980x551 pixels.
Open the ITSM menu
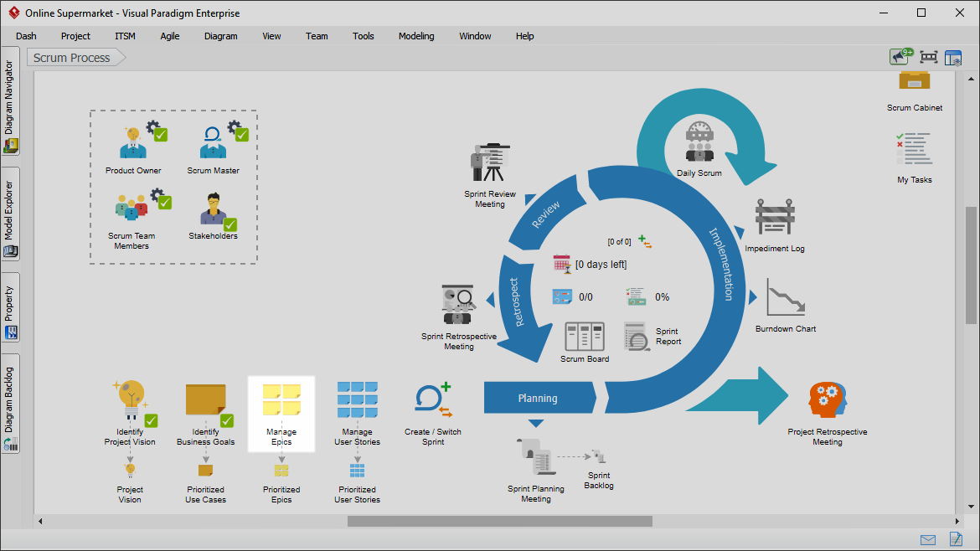(125, 36)
